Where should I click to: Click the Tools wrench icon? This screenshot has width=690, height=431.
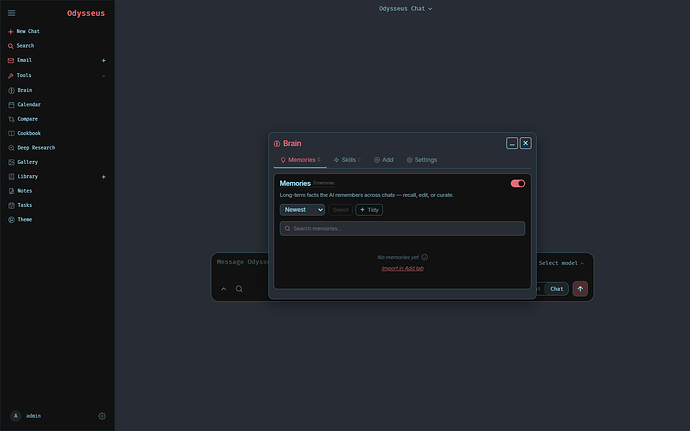pos(11,76)
